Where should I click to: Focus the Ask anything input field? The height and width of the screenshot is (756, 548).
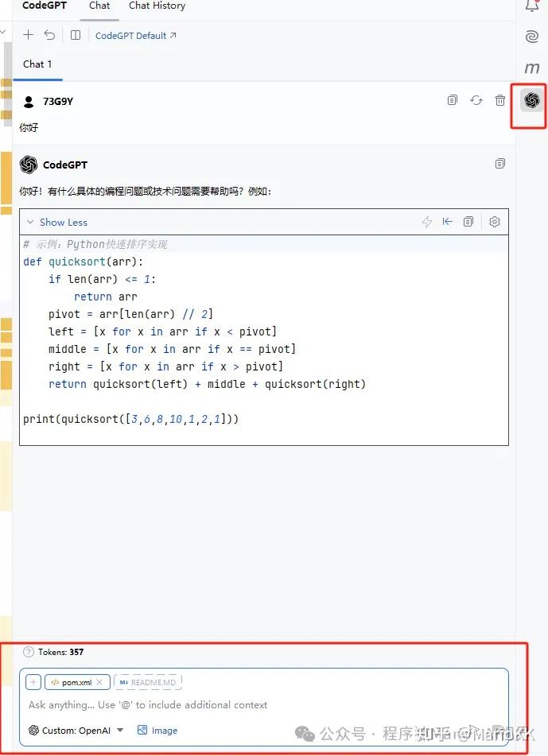coord(263,705)
